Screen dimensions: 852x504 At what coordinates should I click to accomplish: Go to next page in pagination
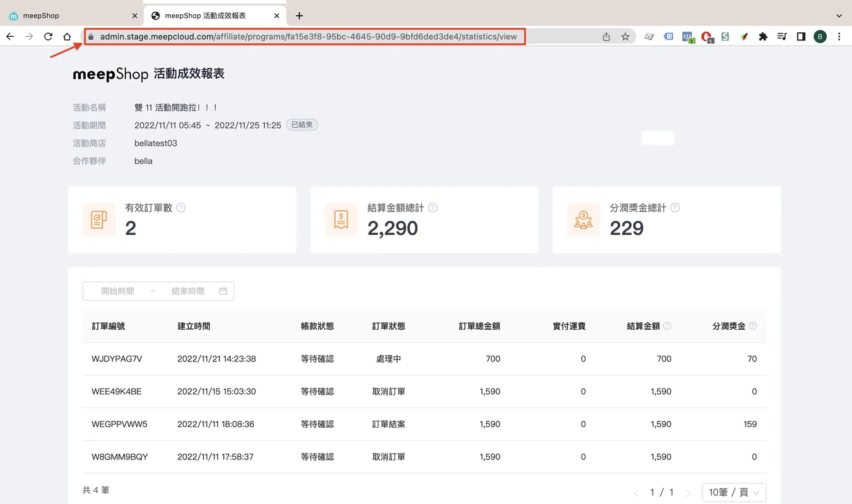(x=687, y=492)
